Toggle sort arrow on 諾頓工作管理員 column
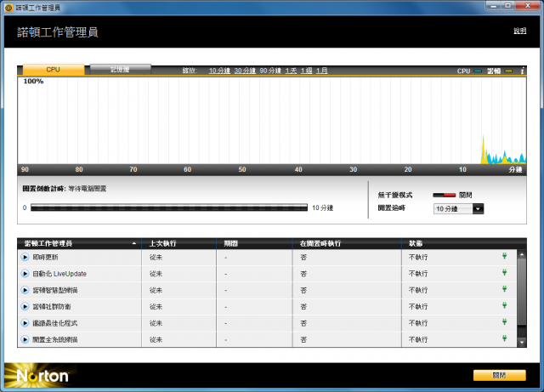544x392 pixels. coord(134,243)
